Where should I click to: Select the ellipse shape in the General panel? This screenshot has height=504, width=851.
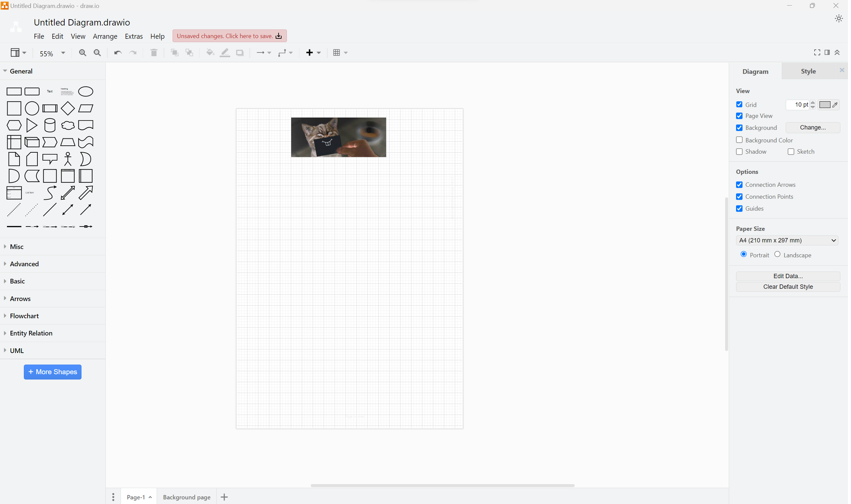(x=85, y=91)
